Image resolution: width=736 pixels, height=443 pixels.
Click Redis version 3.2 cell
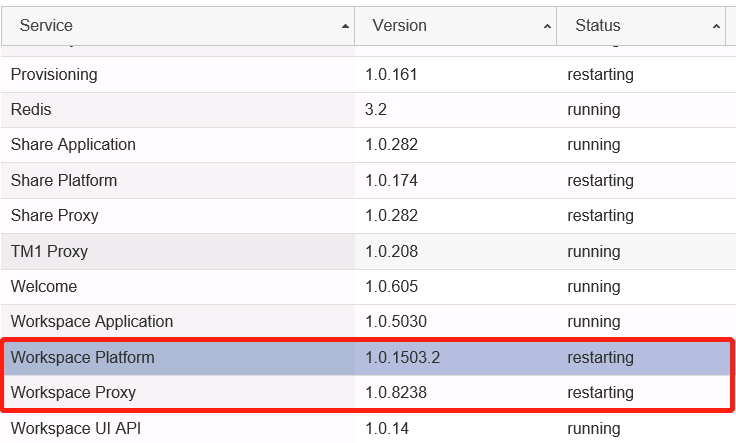pyautogui.click(x=376, y=110)
